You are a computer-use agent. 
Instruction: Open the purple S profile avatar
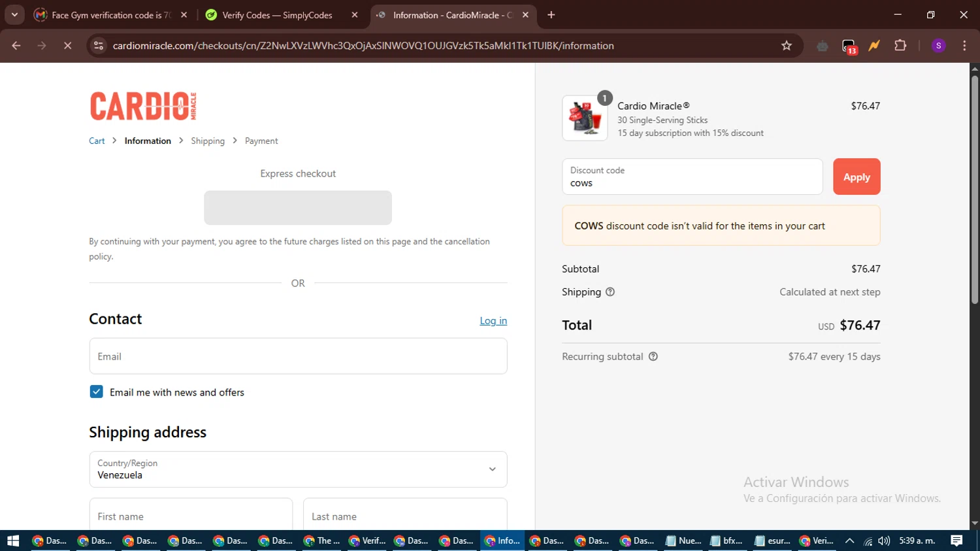(x=938, y=46)
